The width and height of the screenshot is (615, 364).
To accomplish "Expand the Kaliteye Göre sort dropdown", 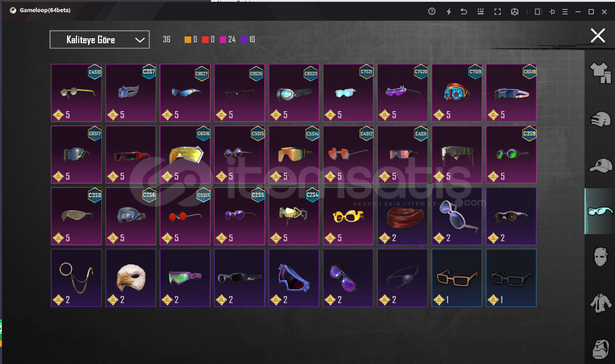I will click(x=99, y=40).
